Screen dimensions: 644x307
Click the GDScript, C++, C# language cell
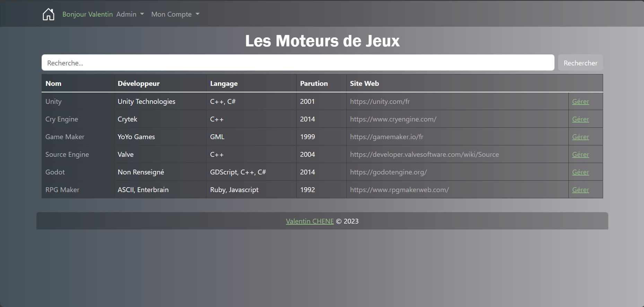pyautogui.click(x=252, y=172)
